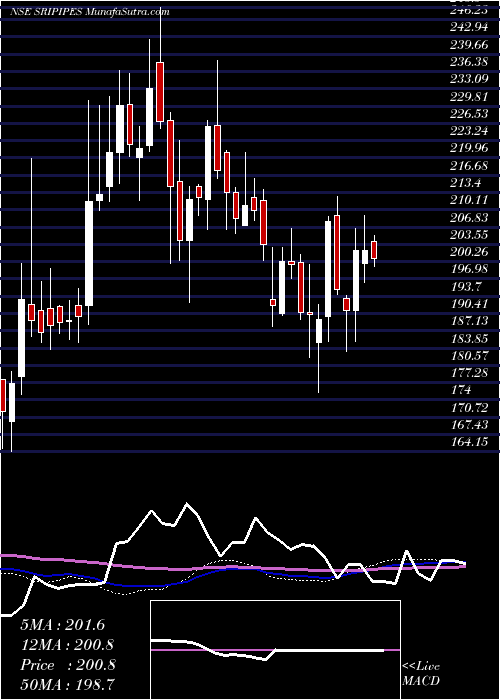Viewport: 500px width, 700px height.
Task: Click the 206.83 price axis label
Action: click(468, 217)
